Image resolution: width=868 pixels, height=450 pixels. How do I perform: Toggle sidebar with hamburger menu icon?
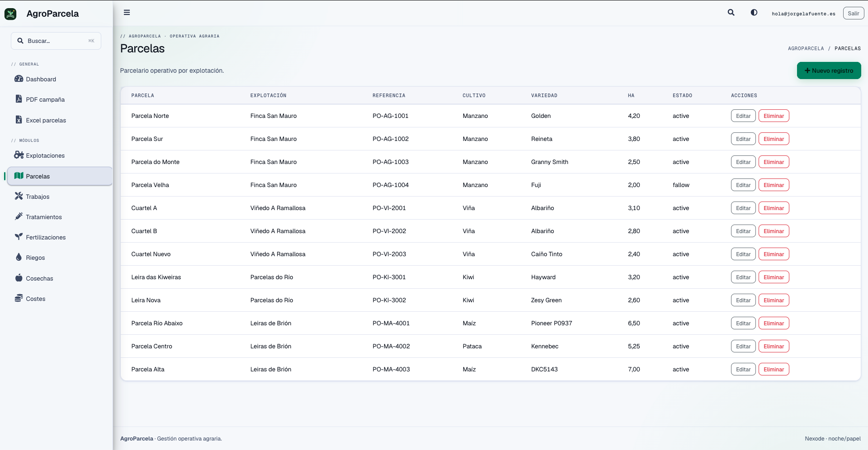pyautogui.click(x=127, y=13)
